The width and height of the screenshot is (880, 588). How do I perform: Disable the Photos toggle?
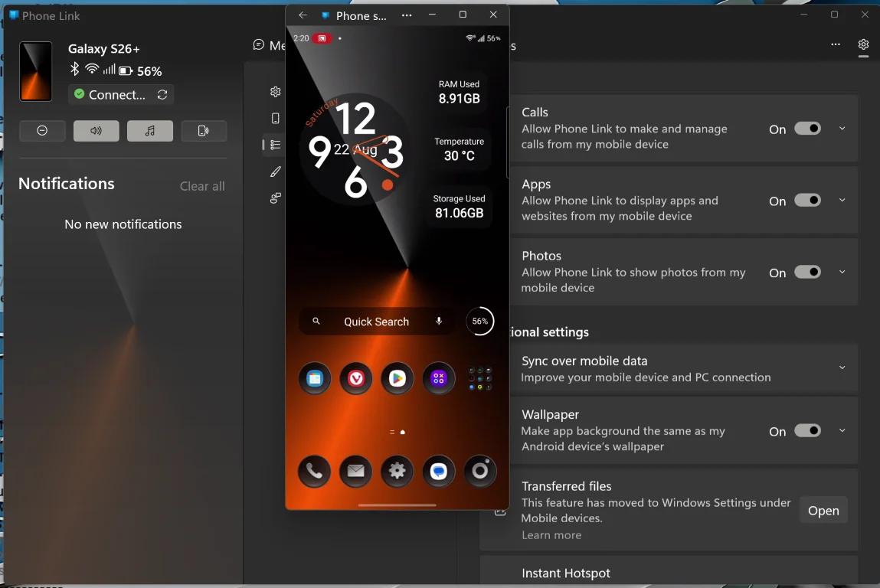[807, 272]
